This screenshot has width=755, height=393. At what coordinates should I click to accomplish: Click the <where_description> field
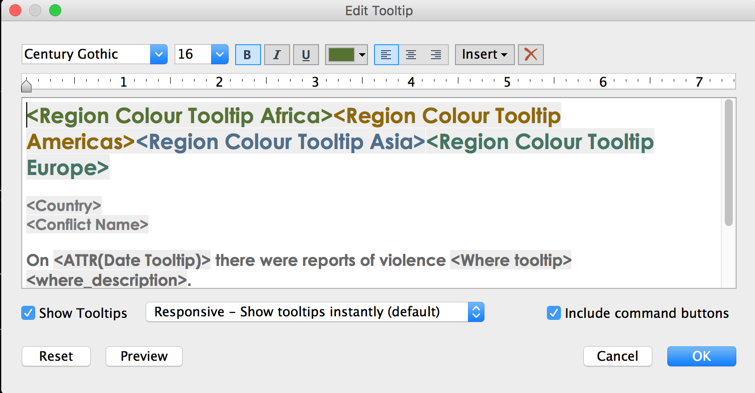click(x=106, y=280)
